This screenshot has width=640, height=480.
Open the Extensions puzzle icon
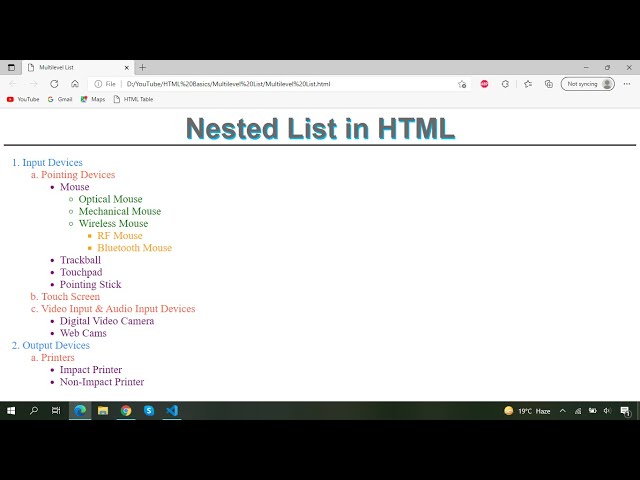pyautogui.click(x=505, y=84)
